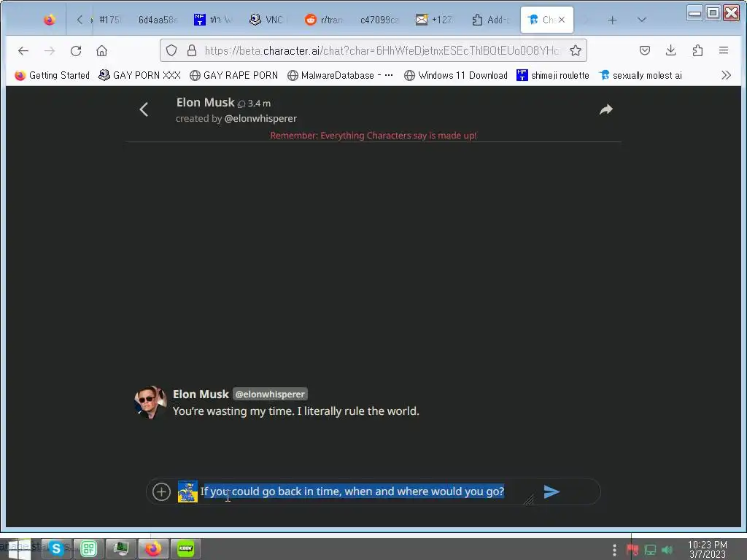Image resolution: width=747 pixels, height=560 pixels.
Task: Open the computer monitor app in taskbar
Action: pos(120,548)
